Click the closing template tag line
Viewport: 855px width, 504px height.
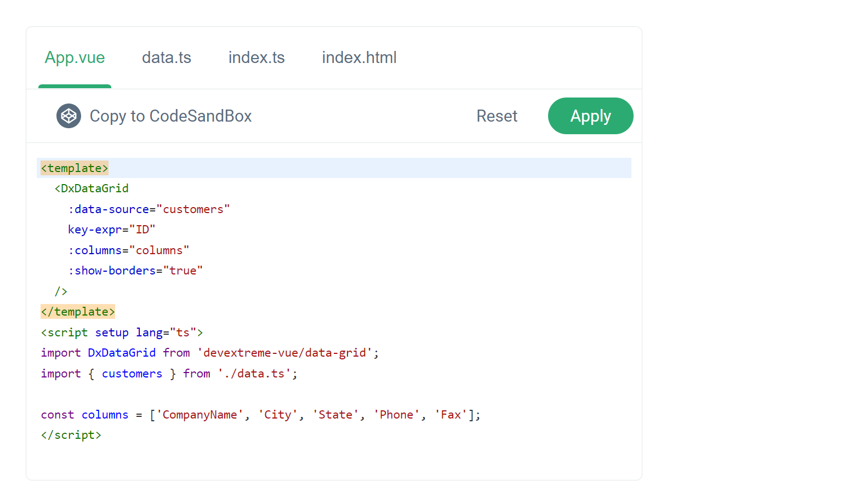78,312
